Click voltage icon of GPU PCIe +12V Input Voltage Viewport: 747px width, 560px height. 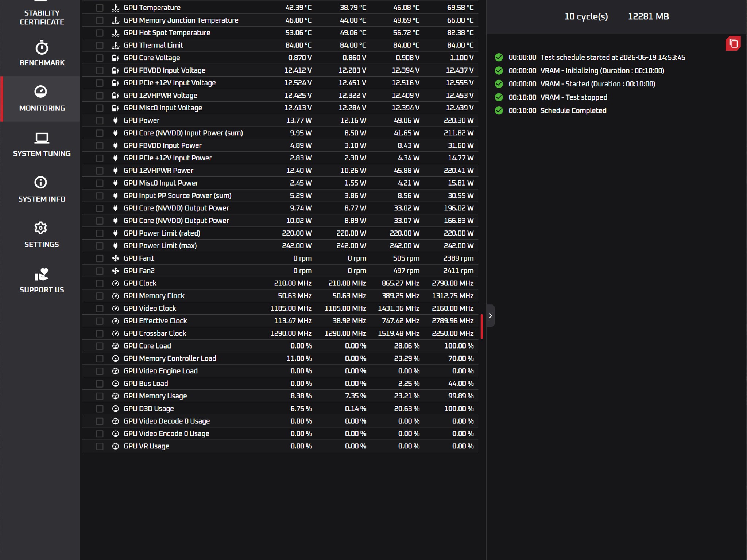pos(115,83)
